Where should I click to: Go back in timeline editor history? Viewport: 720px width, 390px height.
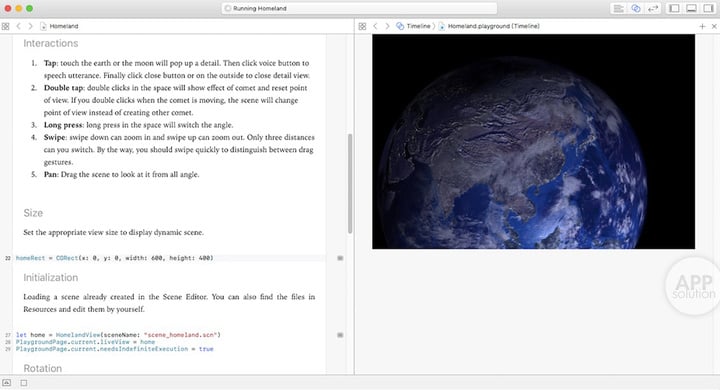pos(375,26)
